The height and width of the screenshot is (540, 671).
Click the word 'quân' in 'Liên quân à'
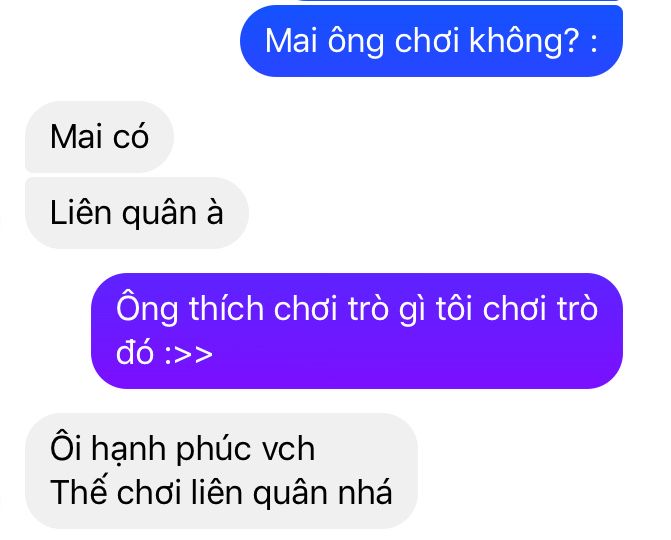click(x=159, y=214)
